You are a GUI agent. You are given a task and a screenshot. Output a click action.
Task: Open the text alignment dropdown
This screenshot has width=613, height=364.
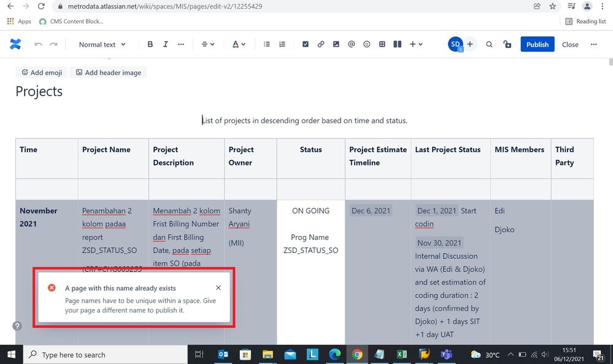207,44
